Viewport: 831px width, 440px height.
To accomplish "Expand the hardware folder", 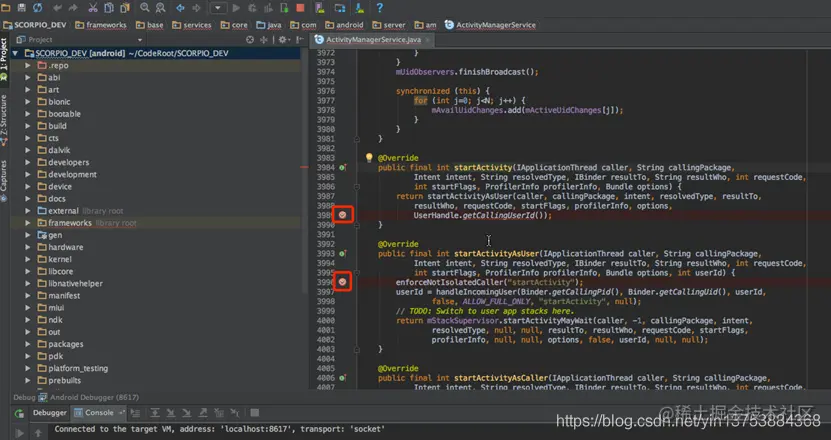I will pos(28,247).
